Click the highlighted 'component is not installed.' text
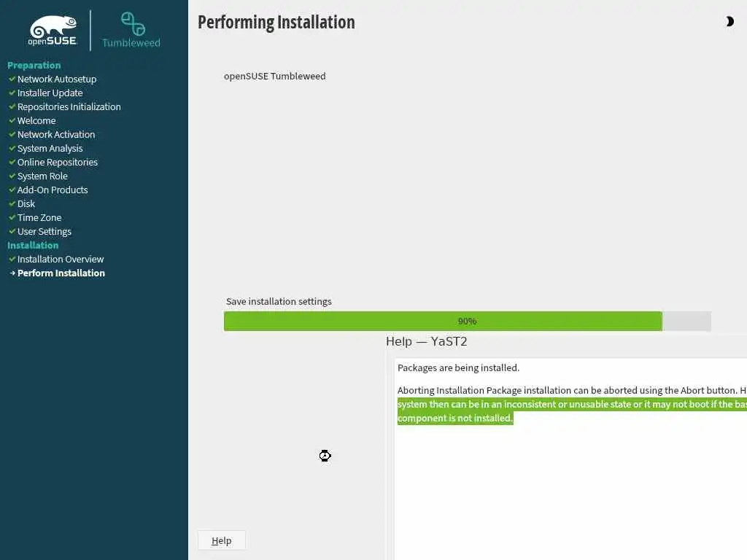 (455, 418)
